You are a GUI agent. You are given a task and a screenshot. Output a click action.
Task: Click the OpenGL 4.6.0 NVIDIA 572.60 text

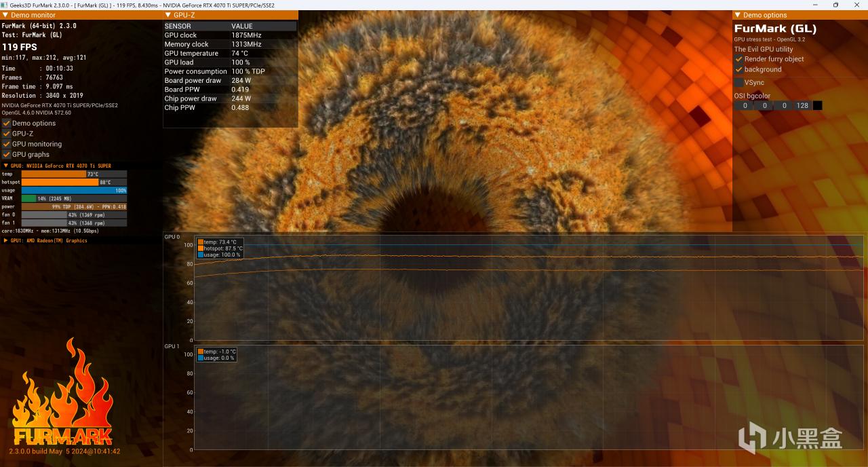(37, 112)
